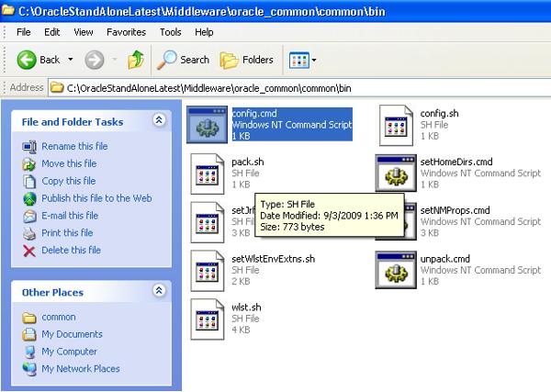Open the Search toolbar button
Screen dimensions: 551x392
182,60
